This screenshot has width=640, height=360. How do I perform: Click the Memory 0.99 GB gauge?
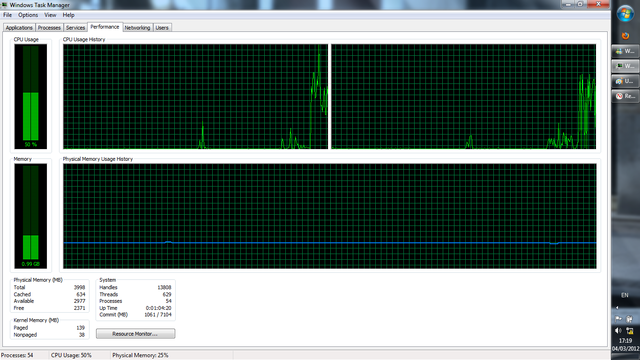tap(31, 216)
